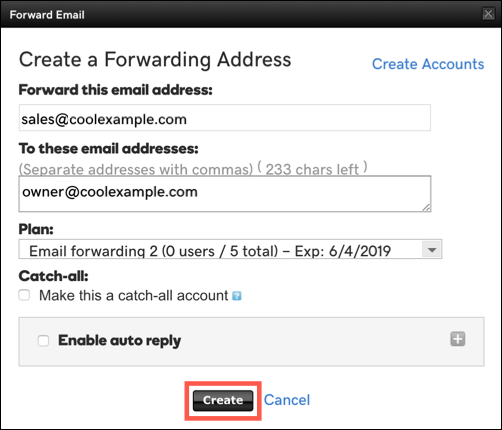This screenshot has height=430, width=502.
Task: Click the catch-all help question mark icon
Action: click(236, 296)
